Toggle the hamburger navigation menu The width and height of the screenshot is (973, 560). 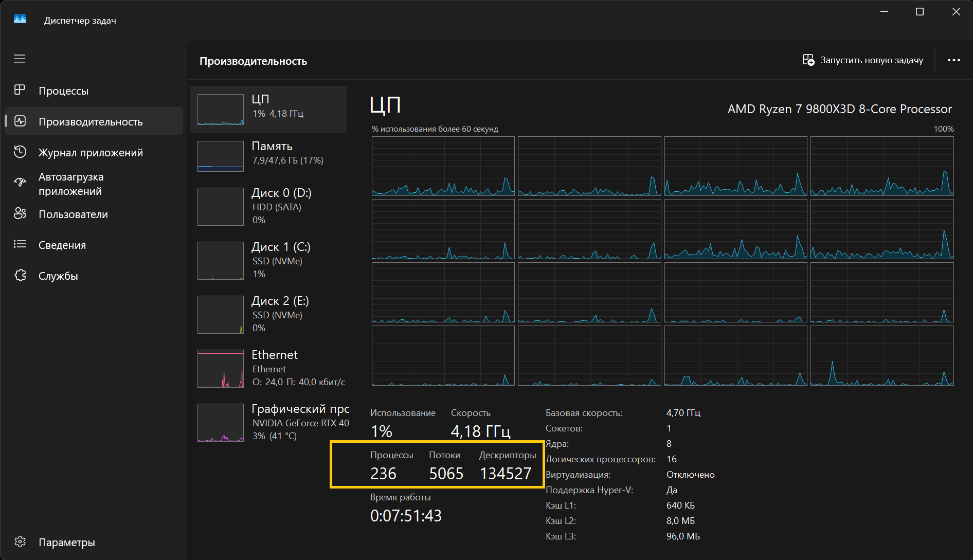[20, 59]
